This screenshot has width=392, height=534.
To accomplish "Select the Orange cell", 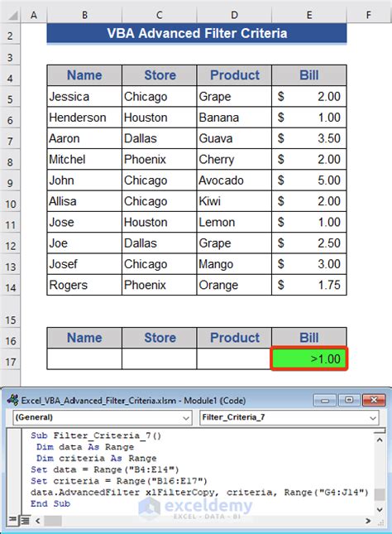I will [234, 285].
